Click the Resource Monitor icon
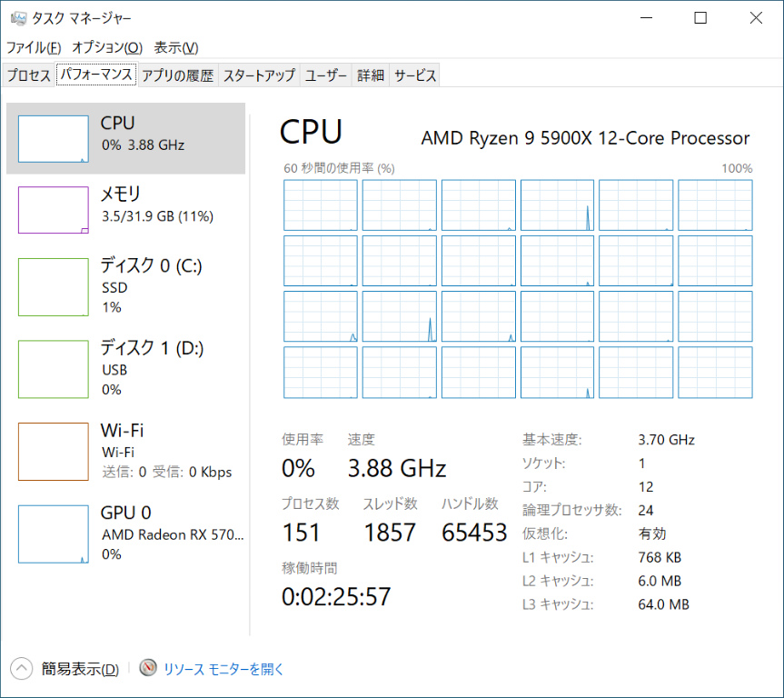This screenshot has width=784, height=698. (148, 669)
